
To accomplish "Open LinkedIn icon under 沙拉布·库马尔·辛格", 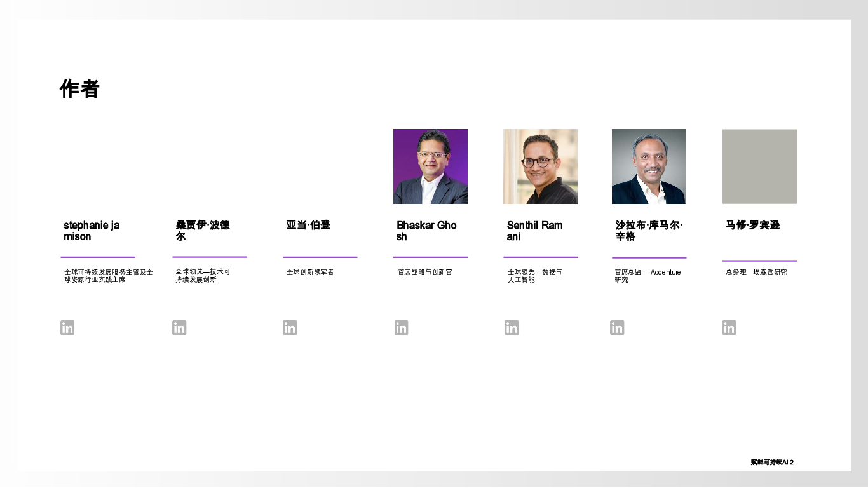I will point(617,328).
